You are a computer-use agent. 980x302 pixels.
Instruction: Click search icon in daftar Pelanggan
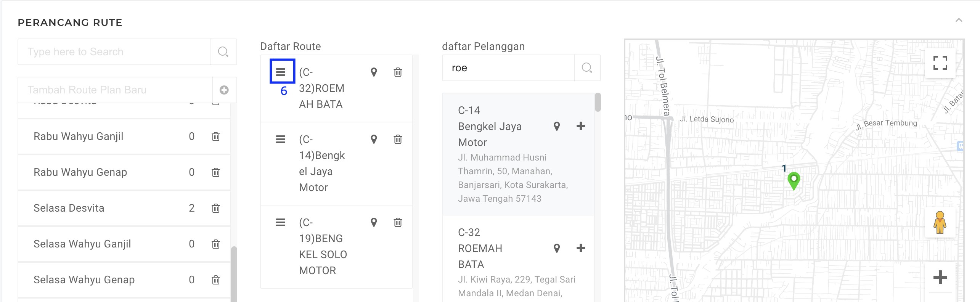[587, 68]
